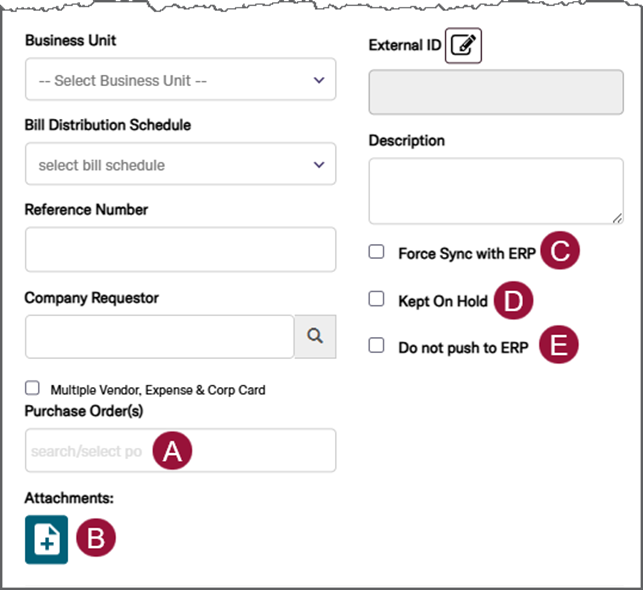Tick the Kept On Hold checkbox
The height and width of the screenshot is (590, 643).
tap(376, 299)
